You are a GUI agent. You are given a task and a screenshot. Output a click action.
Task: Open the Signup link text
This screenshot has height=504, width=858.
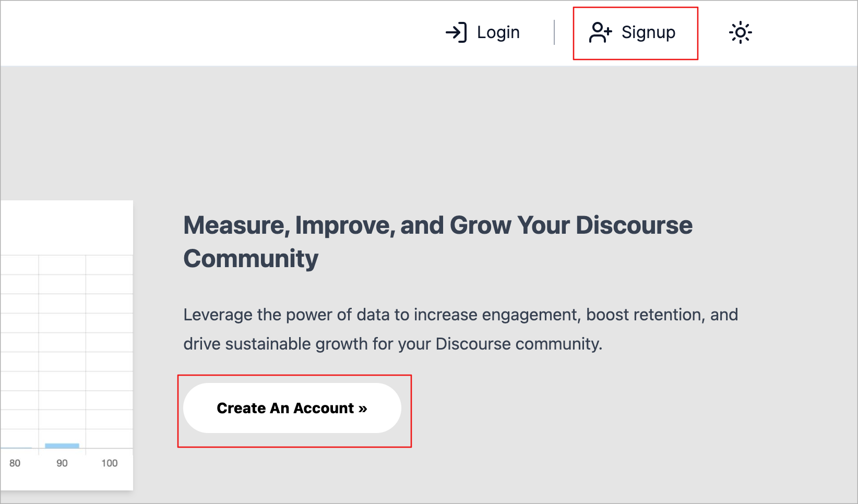tap(648, 32)
